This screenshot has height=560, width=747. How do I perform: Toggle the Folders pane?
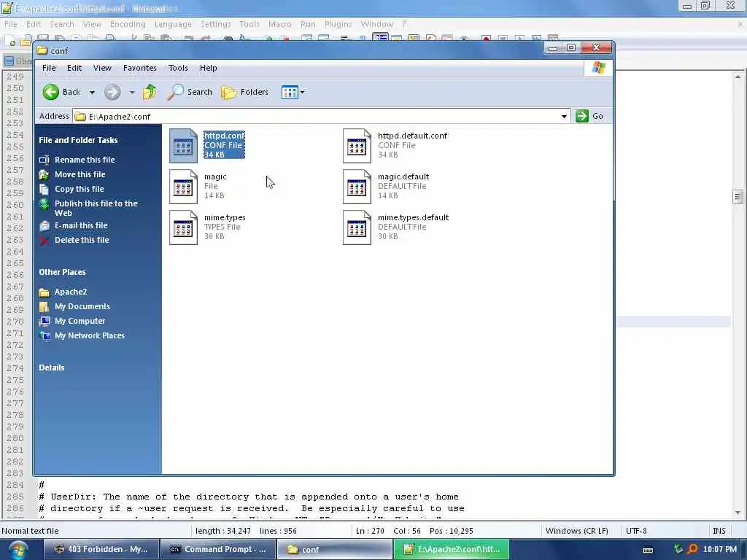point(245,92)
